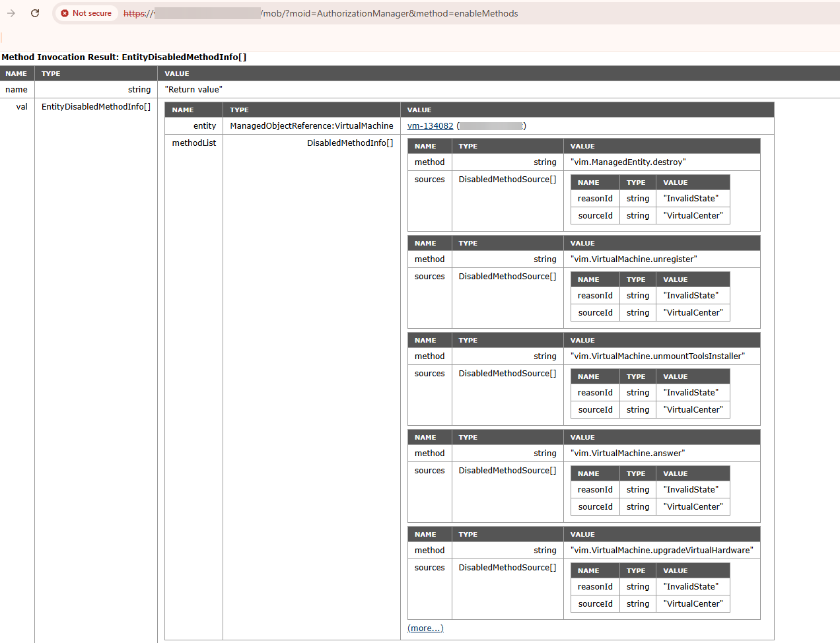Expand the list via the (more...) link
840x643 pixels.
click(425, 628)
